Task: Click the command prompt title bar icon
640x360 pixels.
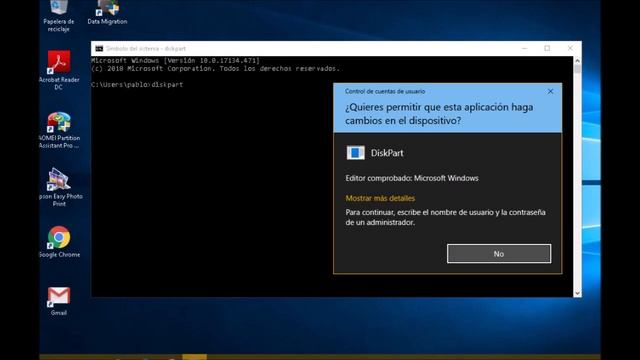Action: 99,49
